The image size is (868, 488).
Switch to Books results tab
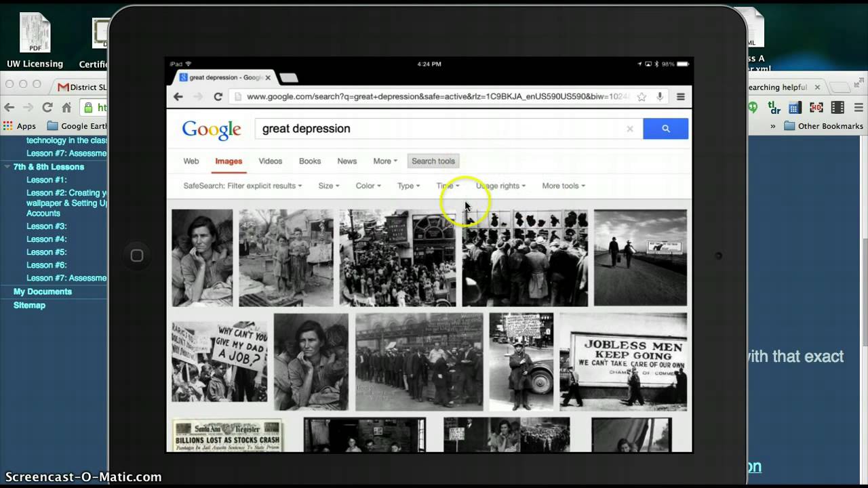tap(310, 161)
